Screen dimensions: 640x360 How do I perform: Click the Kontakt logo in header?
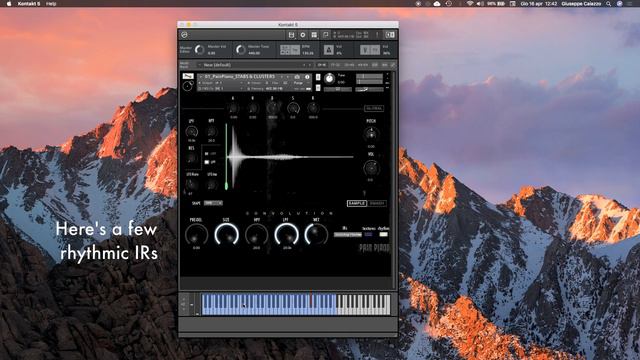184,35
